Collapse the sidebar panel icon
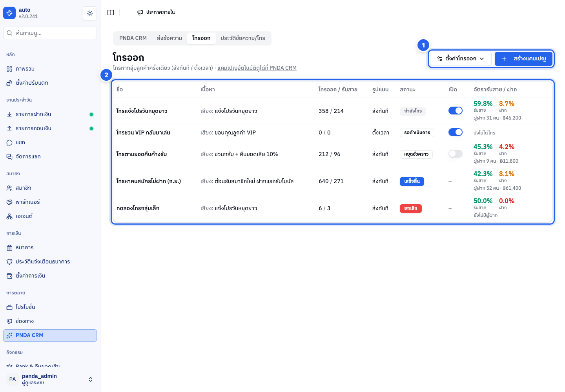Image resolution: width=565 pixels, height=392 pixels. coord(111,13)
